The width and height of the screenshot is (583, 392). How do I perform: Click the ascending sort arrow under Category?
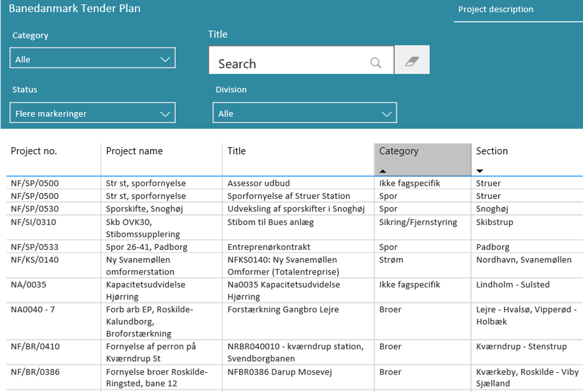(383, 171)
